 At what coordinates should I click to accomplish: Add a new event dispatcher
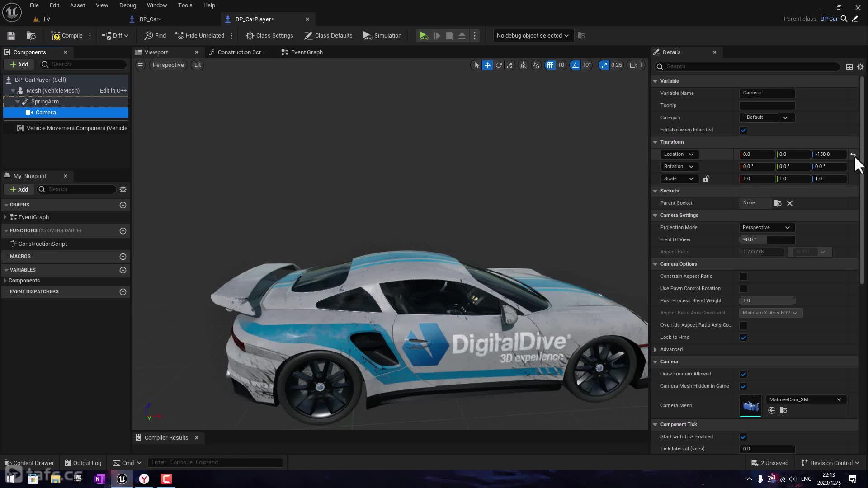pos(123,292)
